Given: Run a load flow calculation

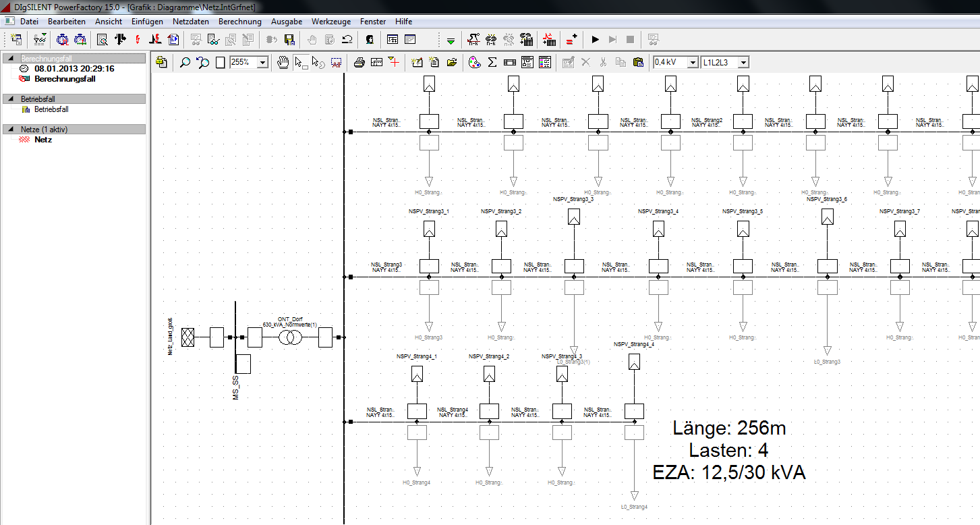Looking at the screenshot, I should 119,39.
